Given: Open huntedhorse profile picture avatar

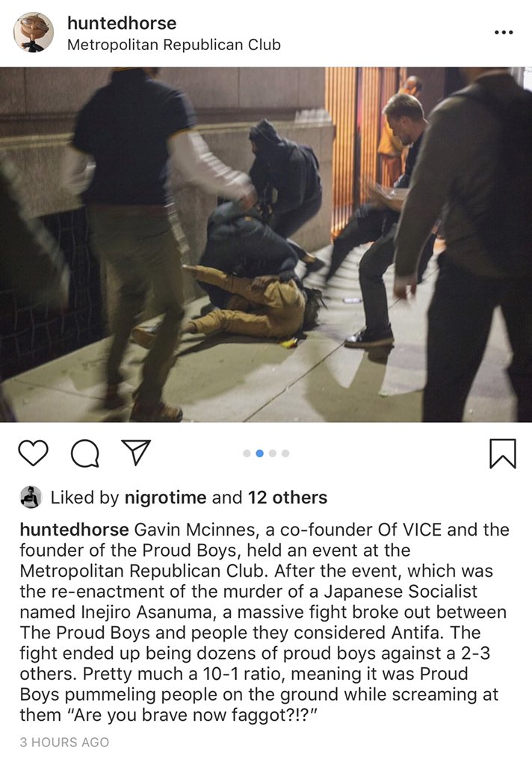Looking at the screenshot, I should [x=33, y=32].
